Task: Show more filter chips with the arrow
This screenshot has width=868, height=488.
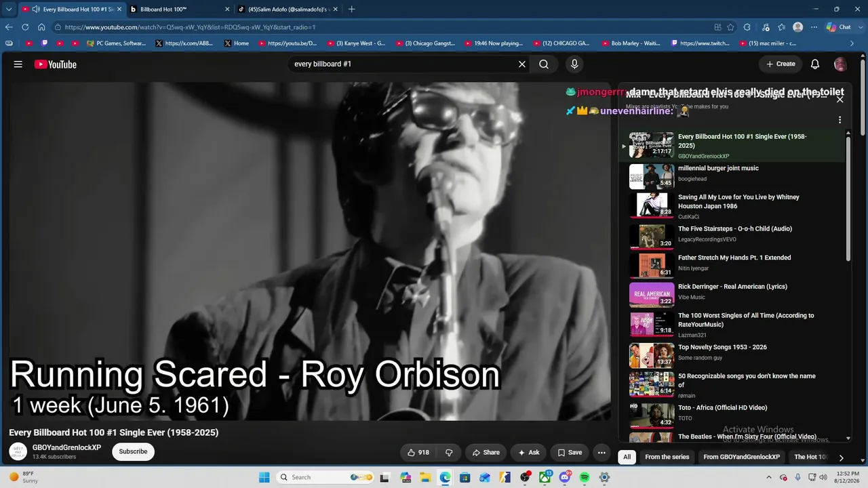Action: (841, 457)
